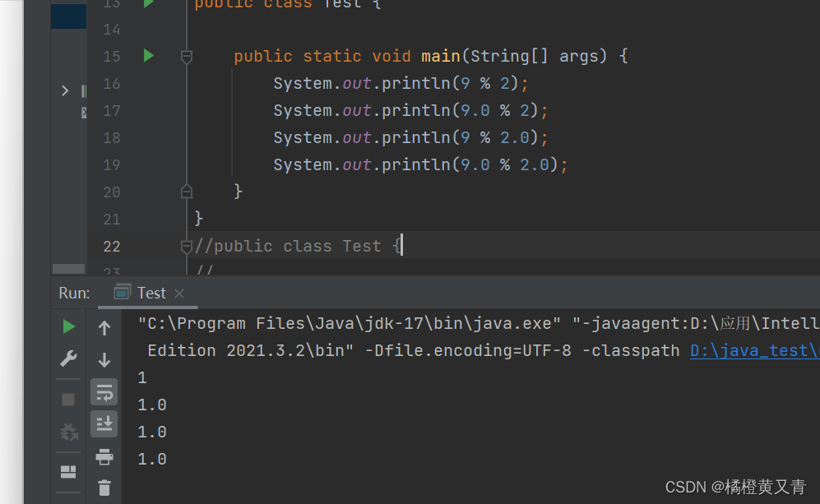The width and height of the screenshot is (820, 504).
Task: Run main method from line 15 gutter arrow
Action: point(149,55)
